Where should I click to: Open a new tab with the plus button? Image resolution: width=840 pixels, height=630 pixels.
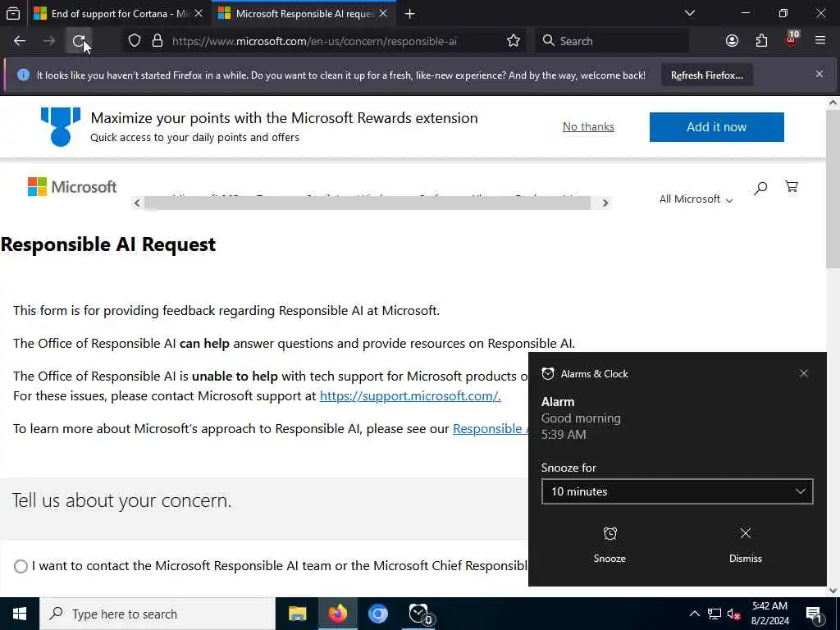[410, 13]
